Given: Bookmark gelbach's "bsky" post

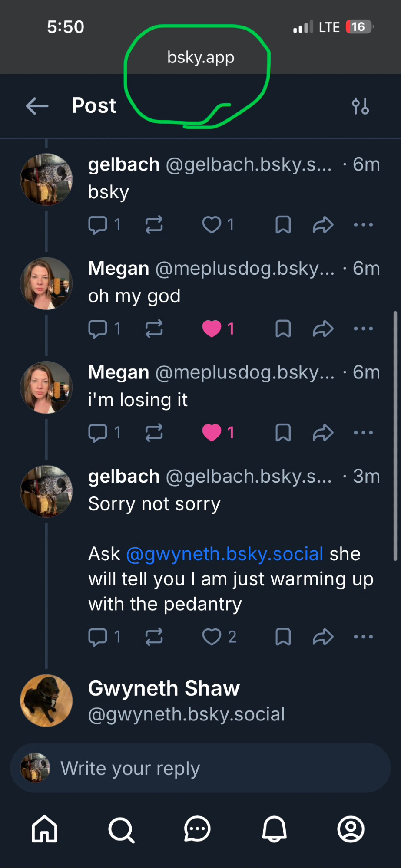Looking at the screenshot, I should point(283,225).
